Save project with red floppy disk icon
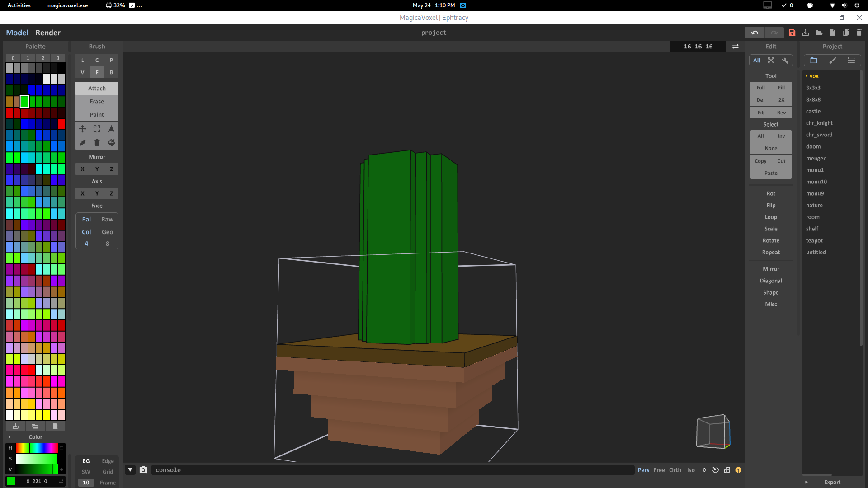Screen dimensions: 868x488 pos(792,33)
